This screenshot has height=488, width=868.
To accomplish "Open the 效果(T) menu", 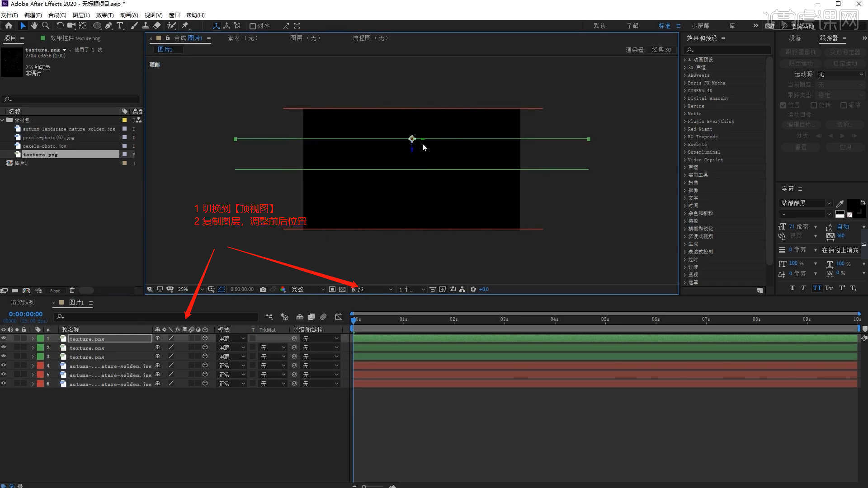I will click(x=104, y=15).
